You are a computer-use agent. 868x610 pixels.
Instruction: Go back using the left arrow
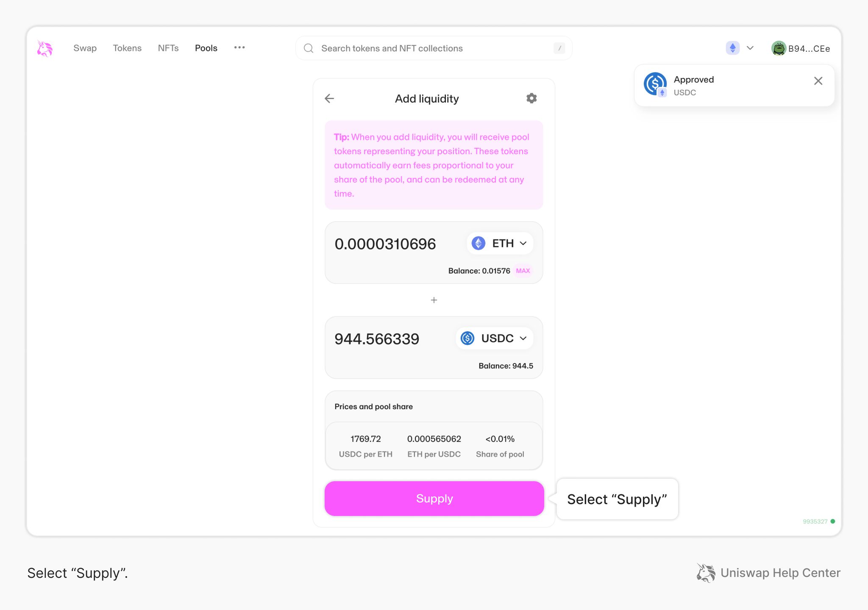click(329, 99)
